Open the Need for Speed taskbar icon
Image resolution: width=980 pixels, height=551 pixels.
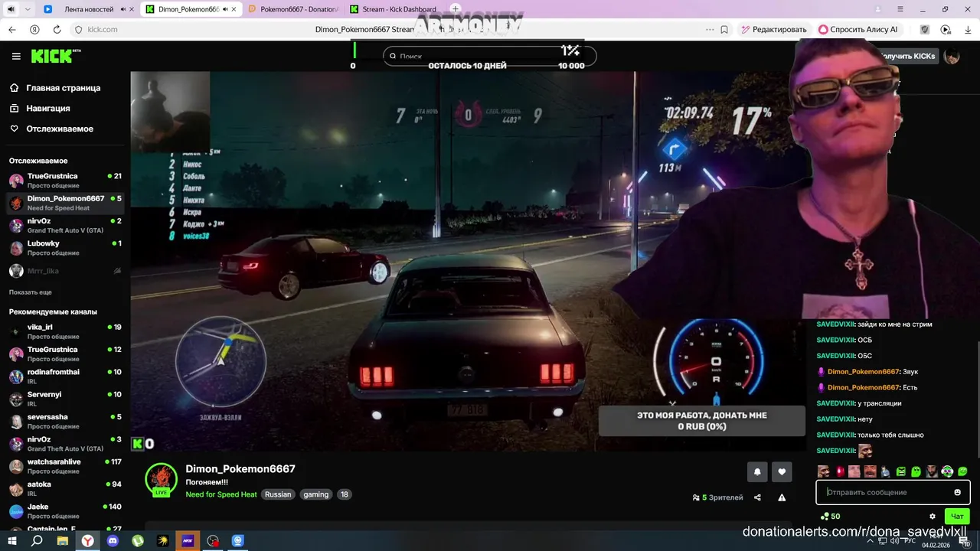point(188,540)
